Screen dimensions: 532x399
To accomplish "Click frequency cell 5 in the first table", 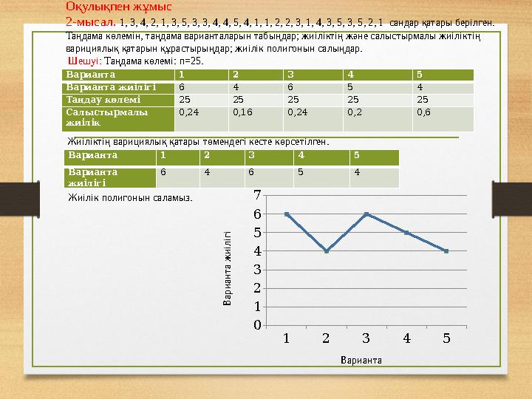I will click(378, 88).
